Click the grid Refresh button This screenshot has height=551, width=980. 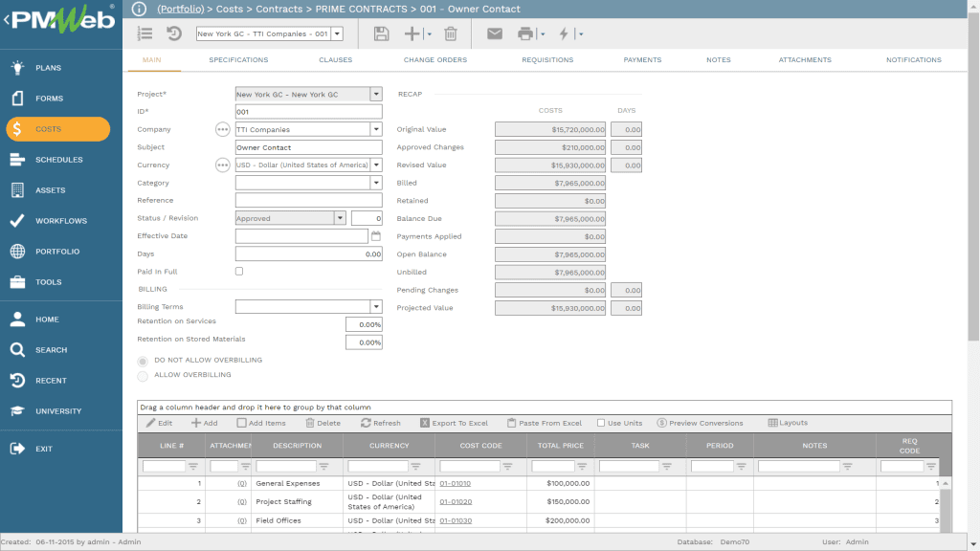point(381,423)
